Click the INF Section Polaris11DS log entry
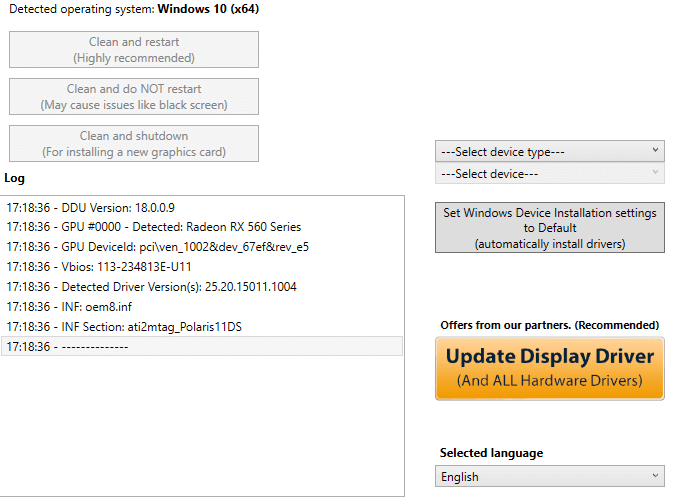 click(202, 327)
